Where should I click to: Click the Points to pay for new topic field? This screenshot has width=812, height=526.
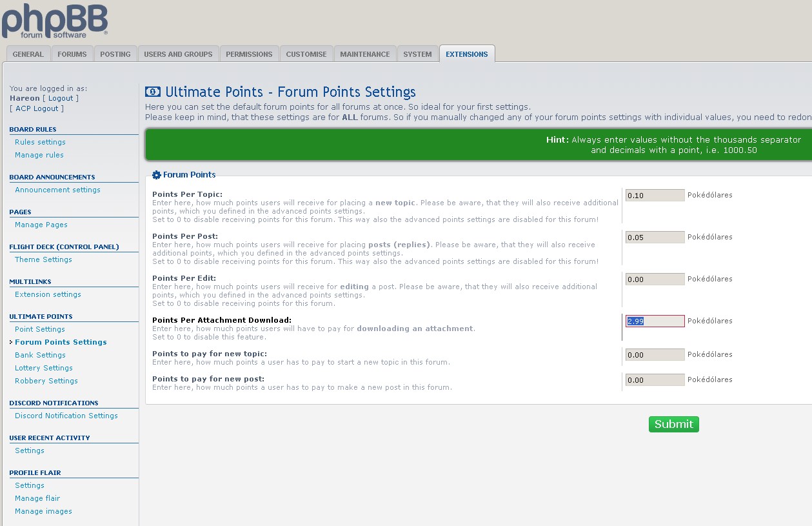pos(655,354)
